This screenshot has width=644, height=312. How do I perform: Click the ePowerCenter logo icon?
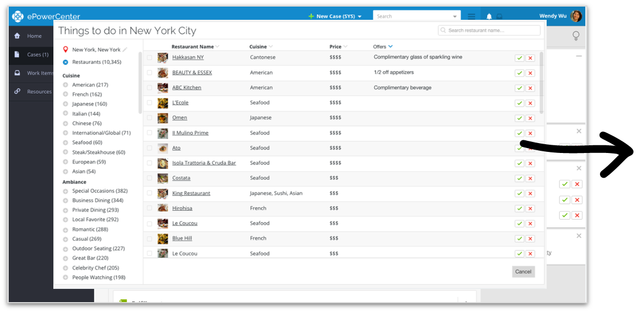point(18,17)
